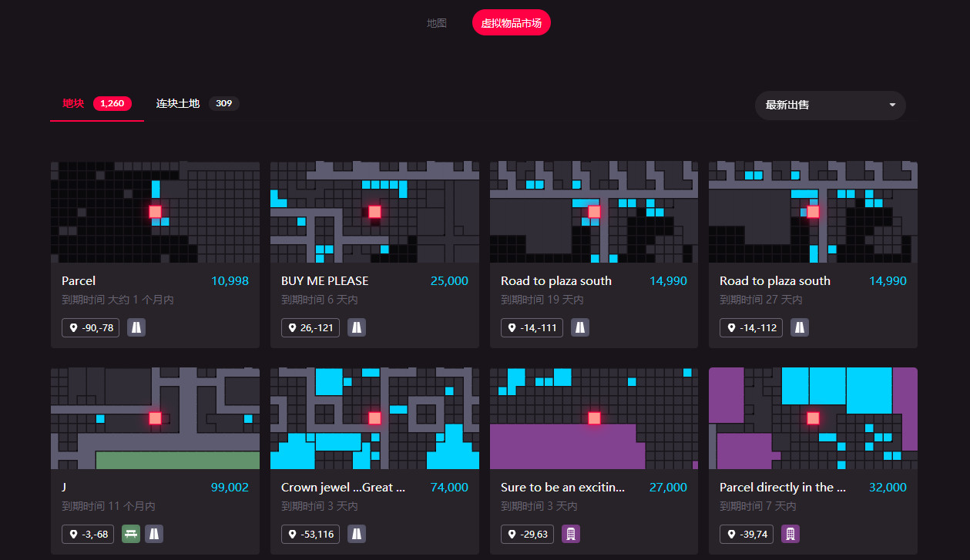Click the -90,-78 coordinates badge
The image size is (970, 560).
91,327
